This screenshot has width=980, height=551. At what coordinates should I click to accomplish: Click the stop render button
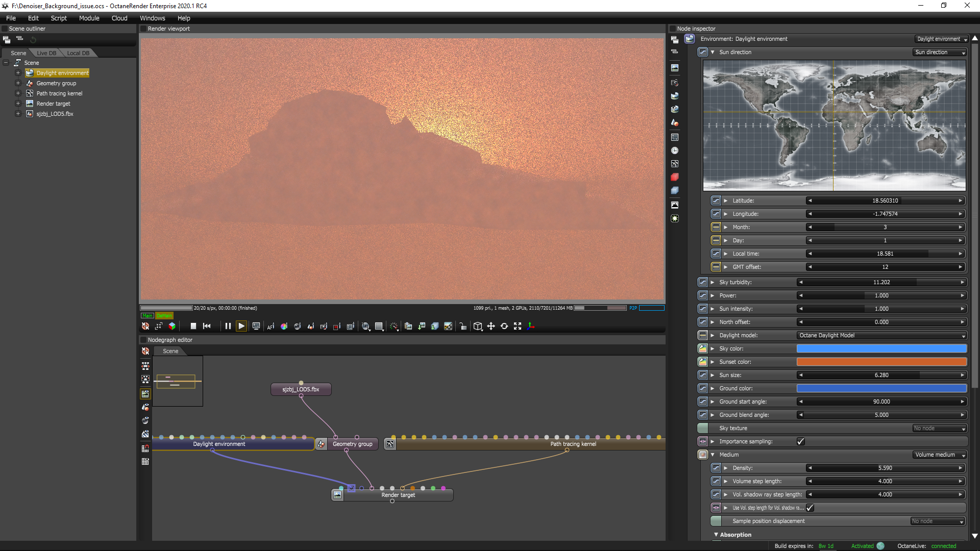(193, 326)
